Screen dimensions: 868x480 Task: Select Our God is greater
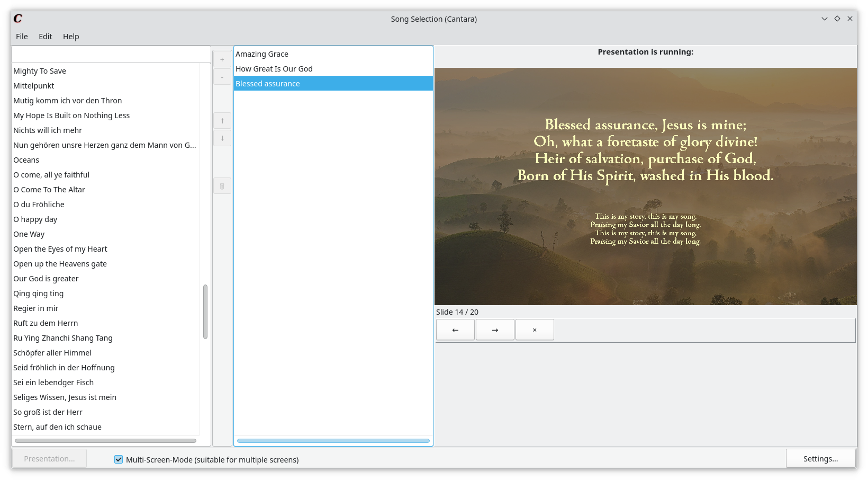coord(105,279)
